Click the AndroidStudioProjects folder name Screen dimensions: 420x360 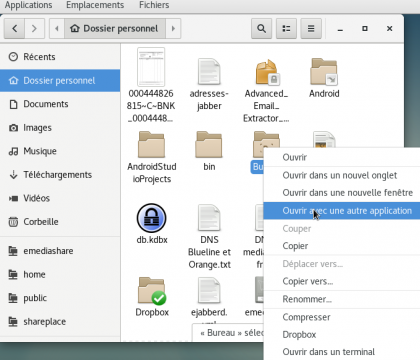click(152, 173)
